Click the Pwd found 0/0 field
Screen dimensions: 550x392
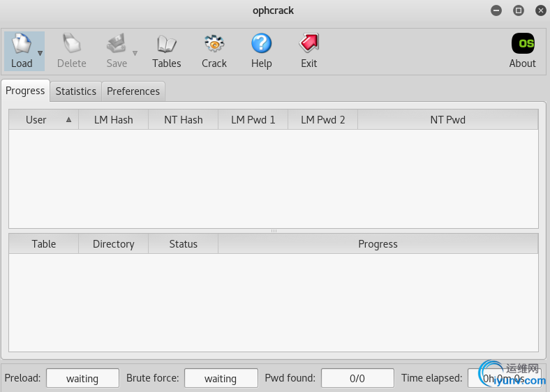pyautogui.click(x=357, y=378)
